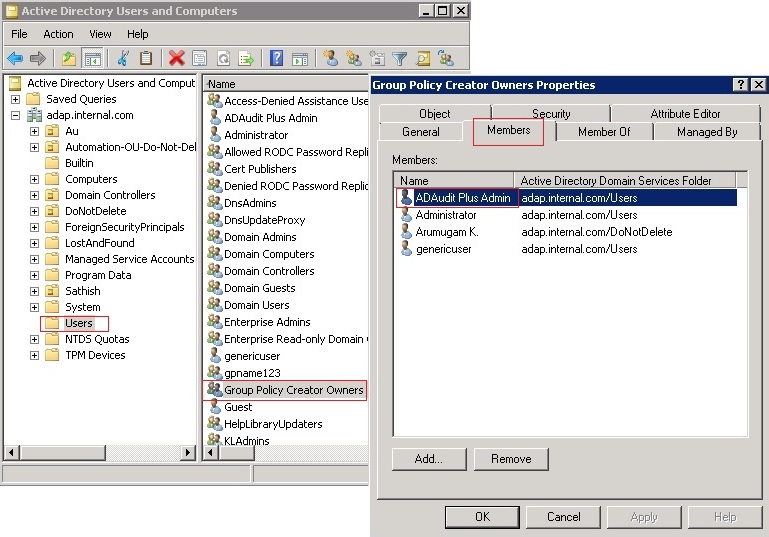Expand the Domain Controllers tree node

pos(34,195)
